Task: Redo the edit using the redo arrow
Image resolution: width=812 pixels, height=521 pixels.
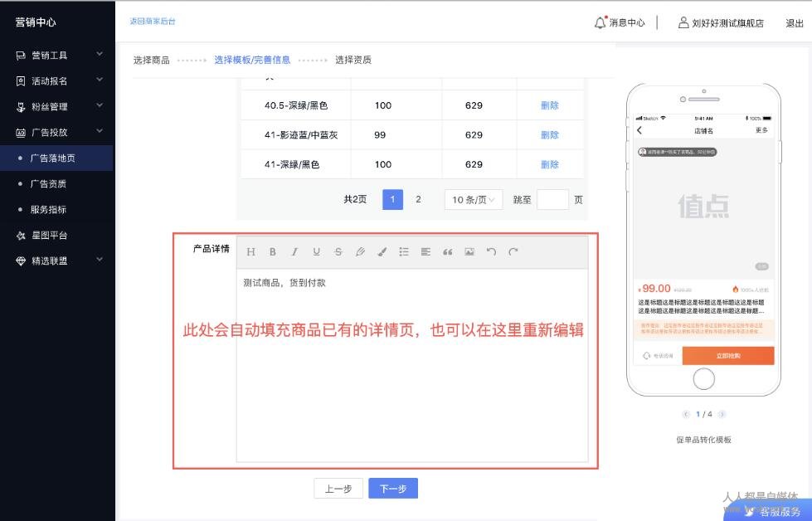Action: click(x=513, y=252)
